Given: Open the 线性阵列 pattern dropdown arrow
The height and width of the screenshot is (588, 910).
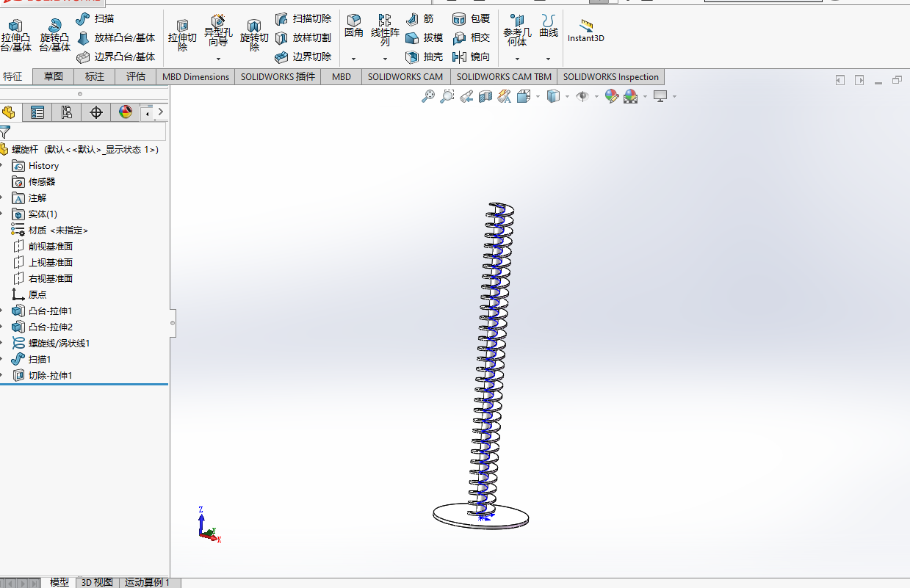Looking at the screenshot, I should (x=385, y=59).
